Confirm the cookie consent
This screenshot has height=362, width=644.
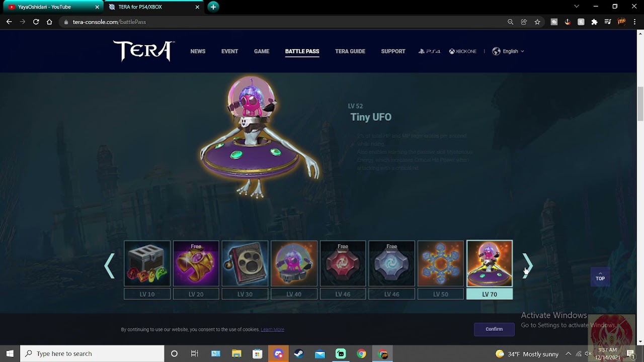[494, 329]
